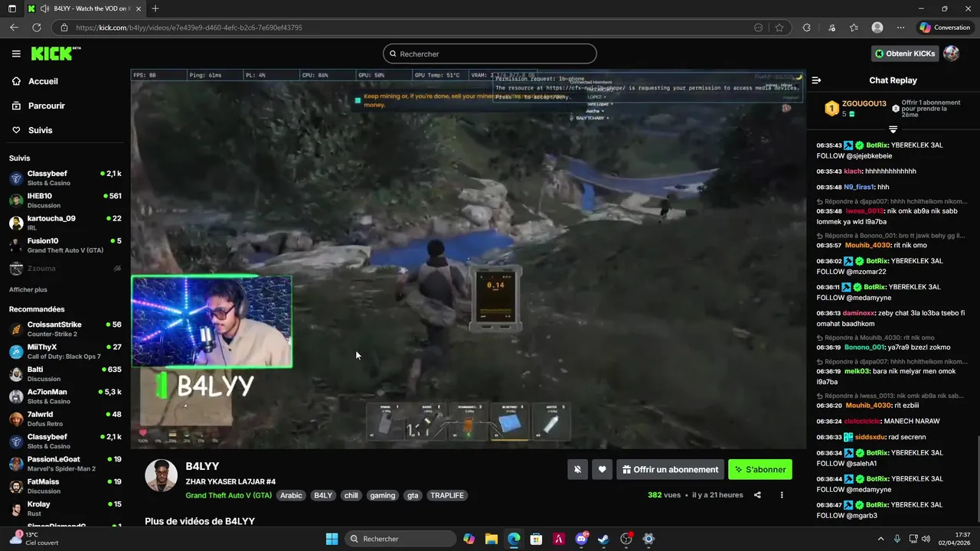
Task: Open the Grand Theft Auto V (GTA) category link
Action: click(x=228, y=495)
